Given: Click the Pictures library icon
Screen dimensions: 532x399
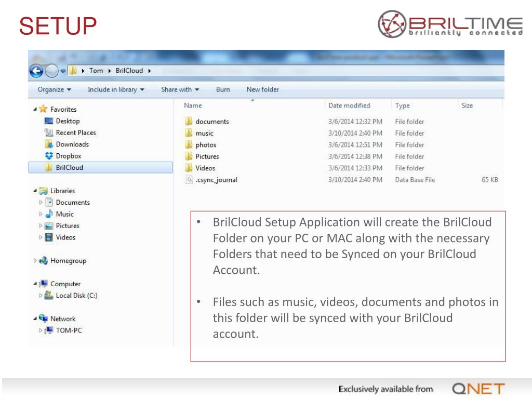Looking at the screenshot, I should pyautogui.click(x=49, y=225).
